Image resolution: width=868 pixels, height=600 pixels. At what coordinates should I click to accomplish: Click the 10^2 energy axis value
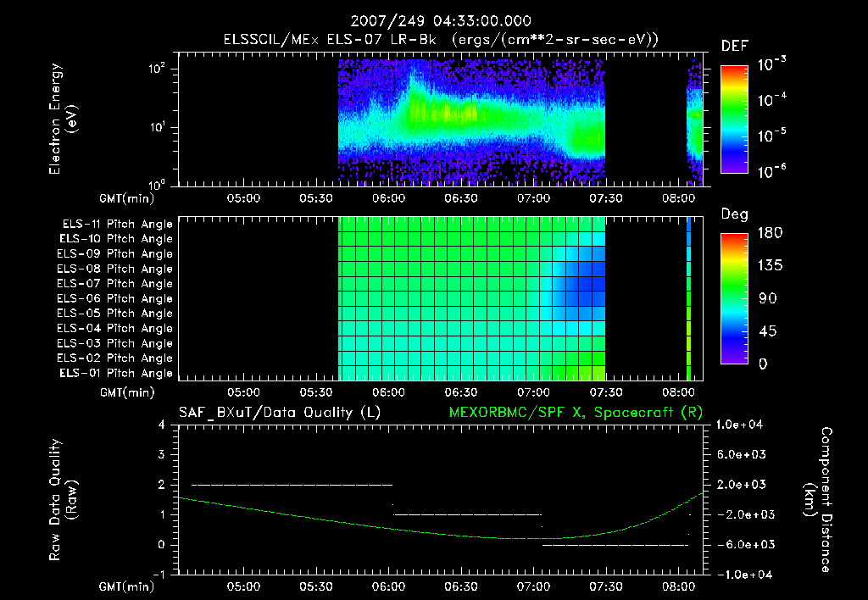click(157, 69)
